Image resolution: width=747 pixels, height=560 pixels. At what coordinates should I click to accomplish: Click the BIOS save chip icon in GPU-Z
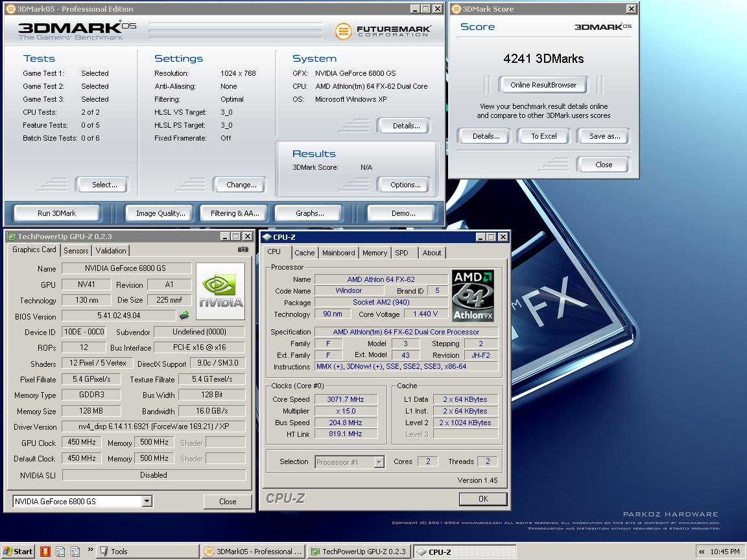(184, 315)
